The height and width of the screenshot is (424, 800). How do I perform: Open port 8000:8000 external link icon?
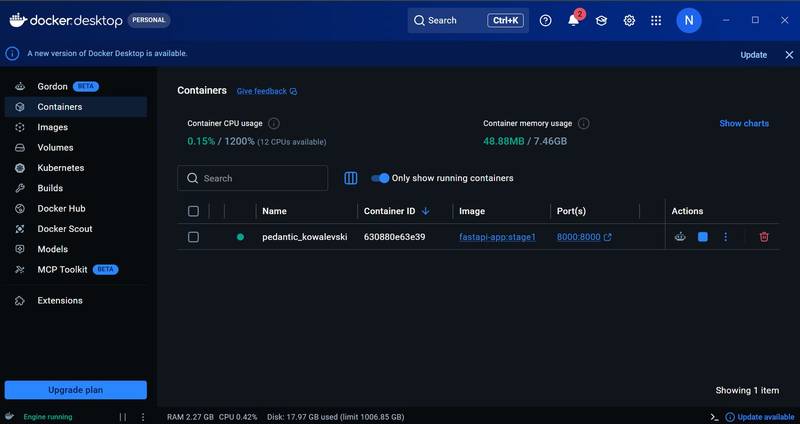click(x=608, y=237)
